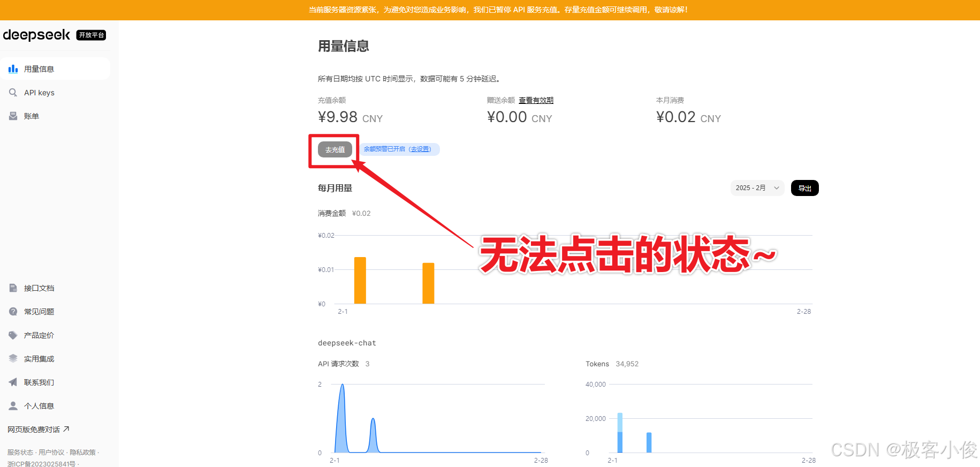Open the 网页版免费对话 link
This screenshot has height=467, width=980.
click(x=39, y=430)
